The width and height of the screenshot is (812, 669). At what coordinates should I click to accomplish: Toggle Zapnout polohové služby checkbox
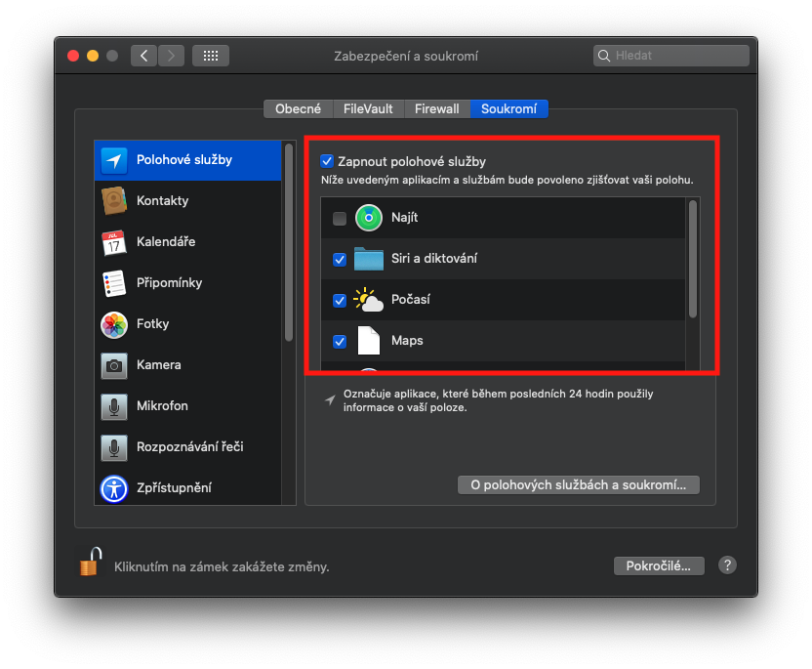coord(327,161)
